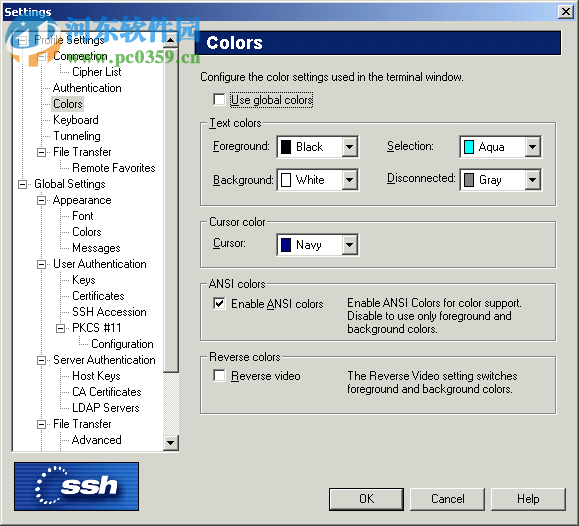Image resolution: width=579 pixels, height=526 pixels.
Task: Click the OK button
Action: 366,499
